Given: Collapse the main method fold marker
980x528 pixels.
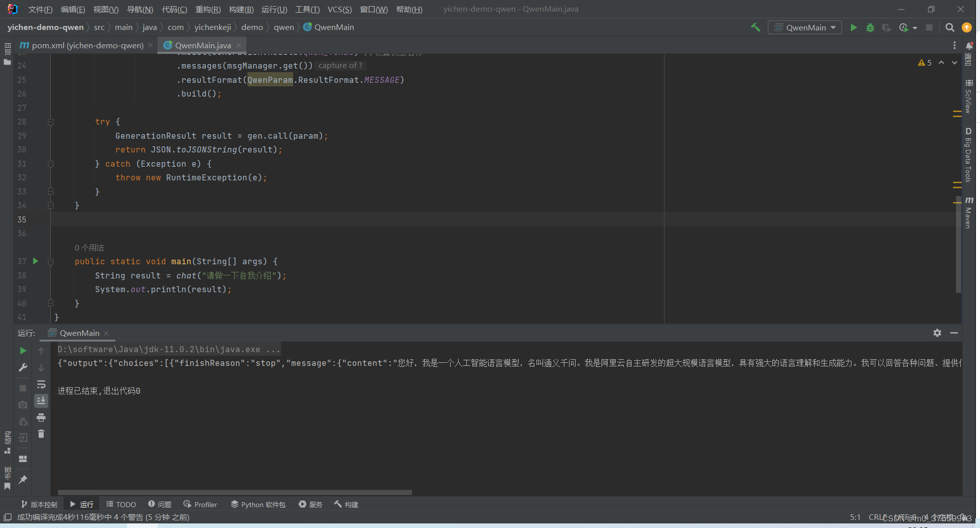Looking at the screenshot, I should (51, 262).
